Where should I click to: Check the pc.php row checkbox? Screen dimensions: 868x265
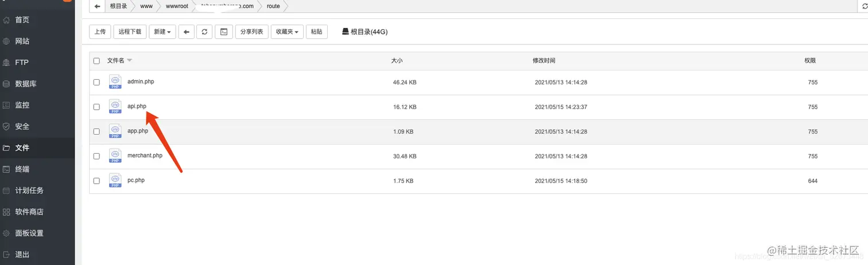pos(96,181)
